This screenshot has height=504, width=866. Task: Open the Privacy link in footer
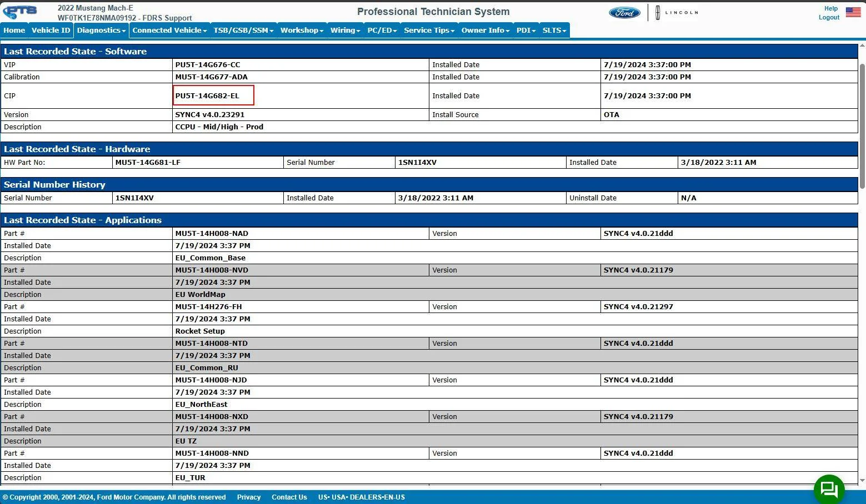point(249,497)
